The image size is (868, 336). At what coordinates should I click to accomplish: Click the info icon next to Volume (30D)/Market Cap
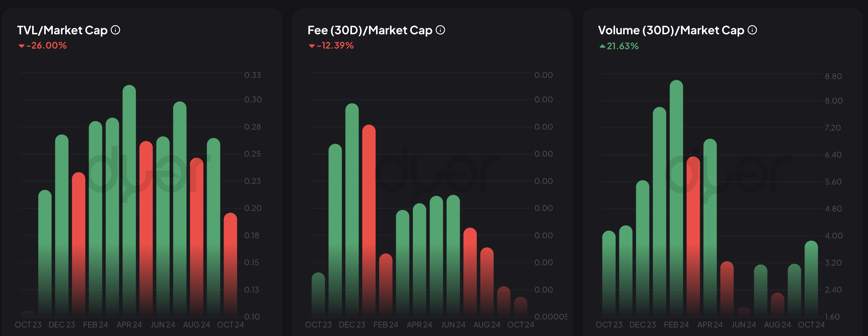pos(752,30)
